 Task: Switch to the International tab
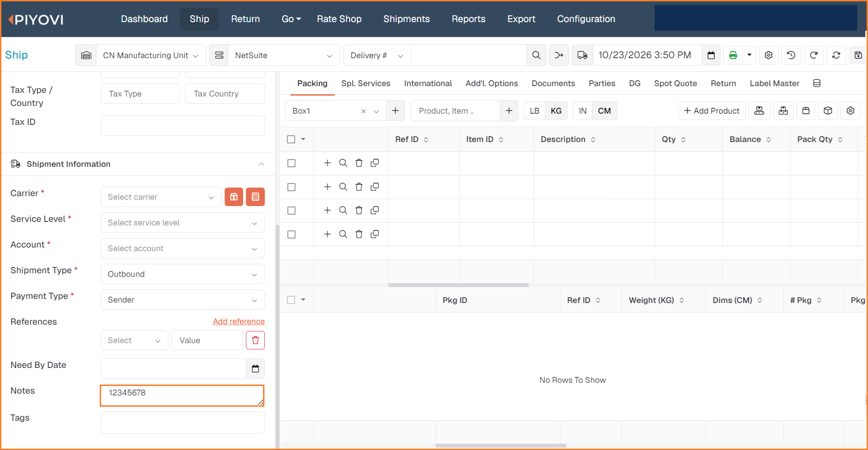(x=428, y=83)
